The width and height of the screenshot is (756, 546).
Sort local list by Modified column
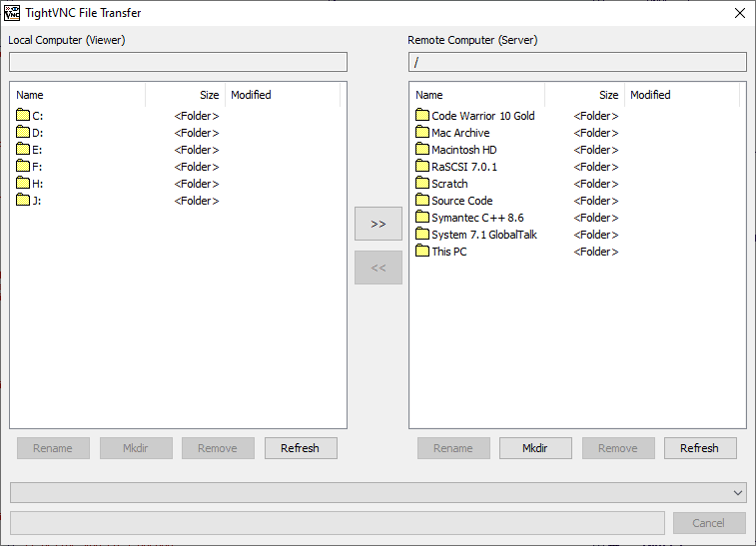(x=283, y=95)
